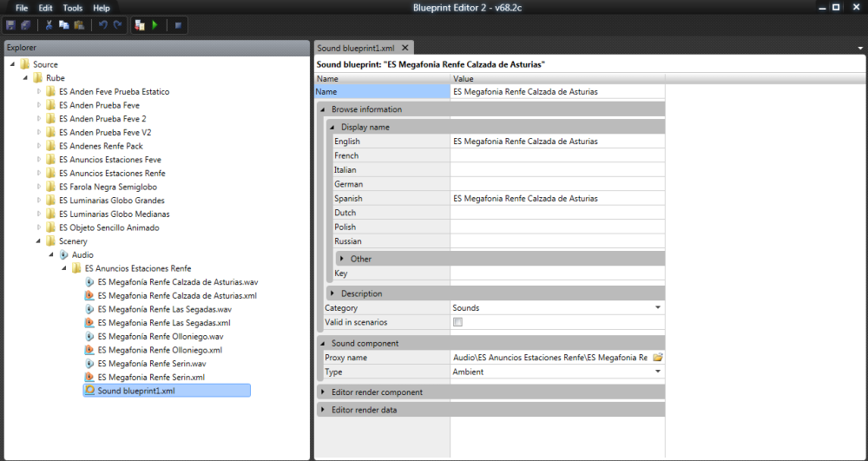Click the Audio speaker folder icon in Explorer
The image size is (868, 461).
tap(64, 254)
